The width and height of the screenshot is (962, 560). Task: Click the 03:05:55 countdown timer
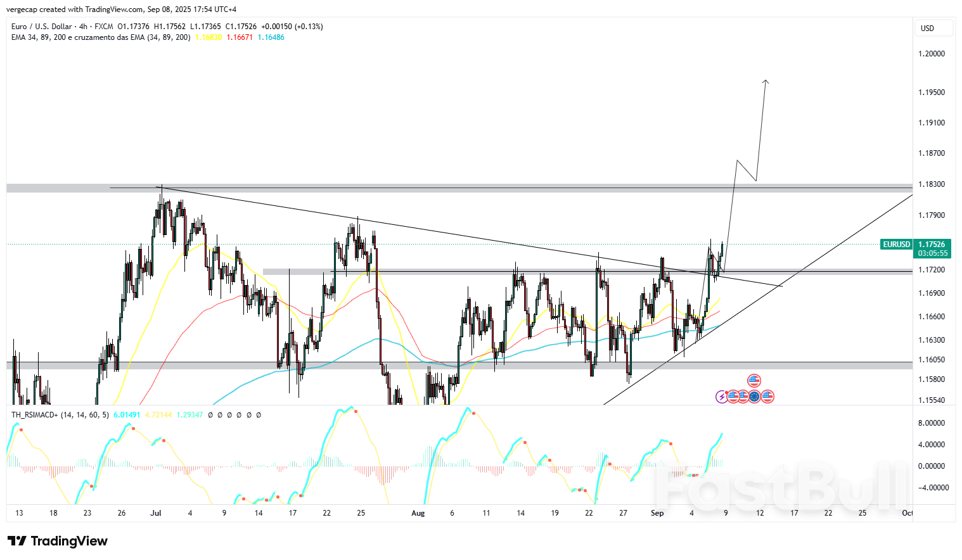tap(933, 252)
